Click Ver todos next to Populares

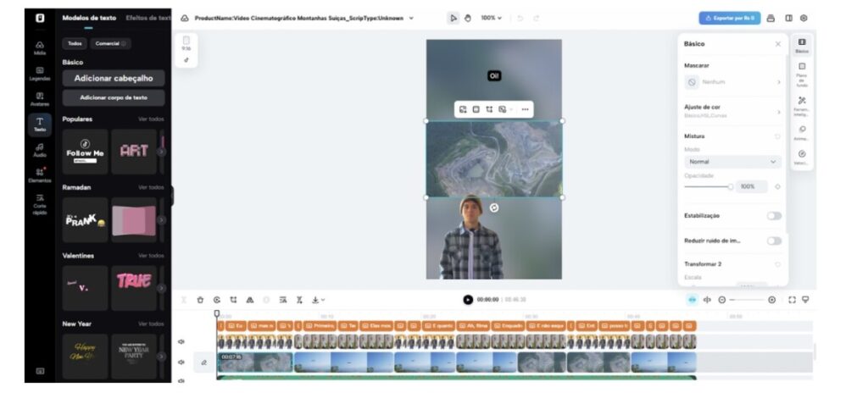click(x=151, y=119)
